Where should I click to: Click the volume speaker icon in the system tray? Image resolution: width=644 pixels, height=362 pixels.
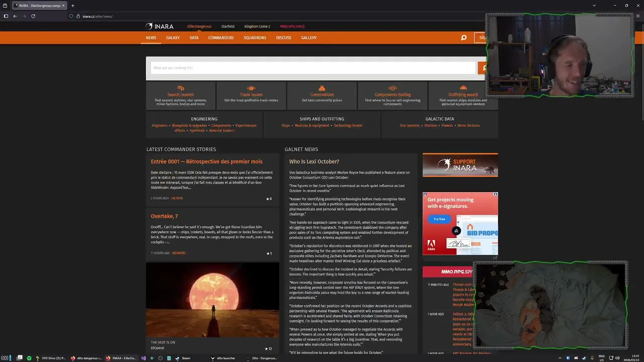pos(617,358)
